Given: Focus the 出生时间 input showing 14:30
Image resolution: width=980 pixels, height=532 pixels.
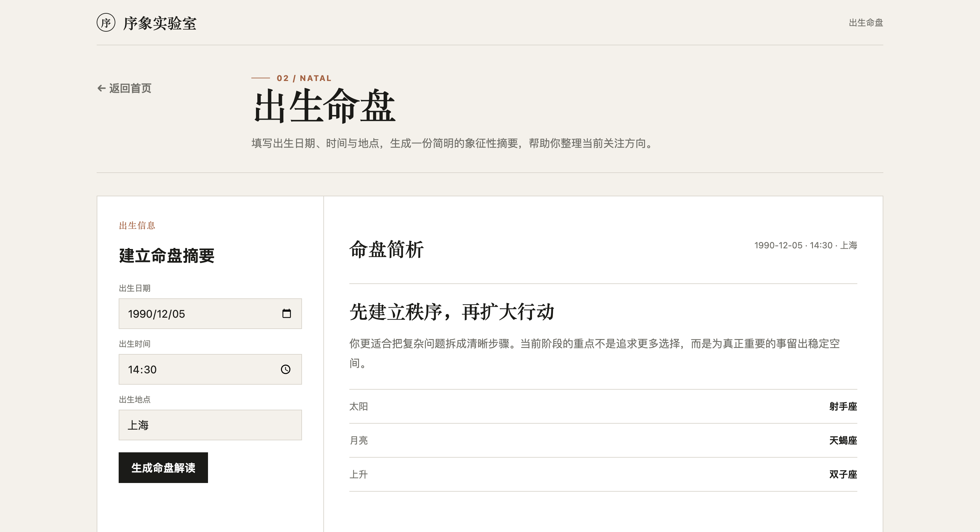Looking at the screenshot, I should [210, 369].
